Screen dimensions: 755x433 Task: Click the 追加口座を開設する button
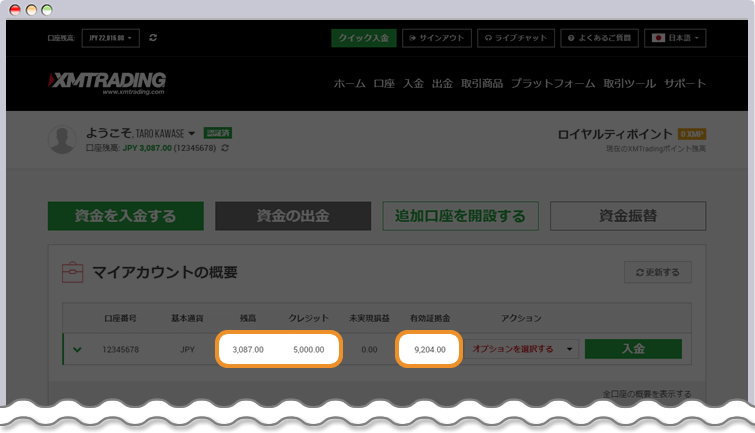coord(460,216)
